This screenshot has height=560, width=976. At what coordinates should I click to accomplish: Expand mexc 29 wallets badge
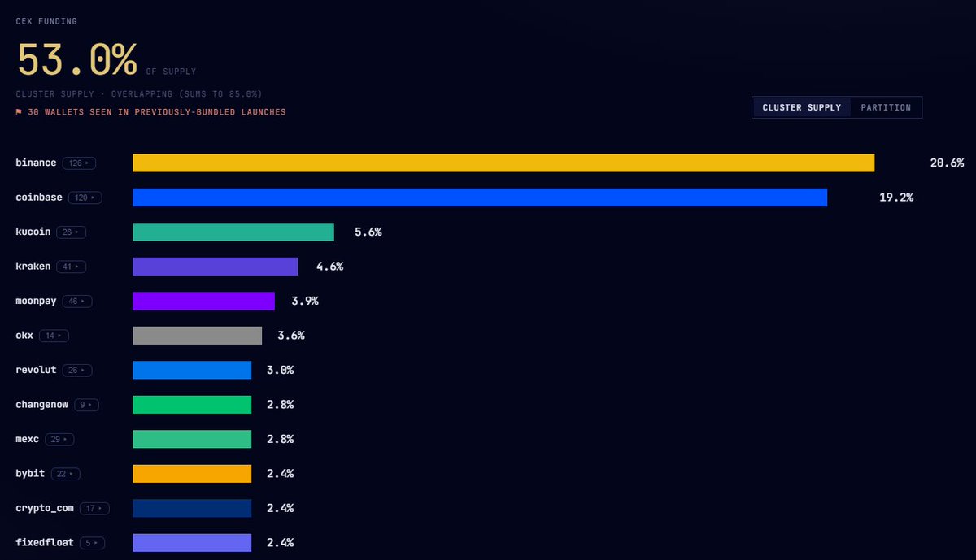(59, 439)
